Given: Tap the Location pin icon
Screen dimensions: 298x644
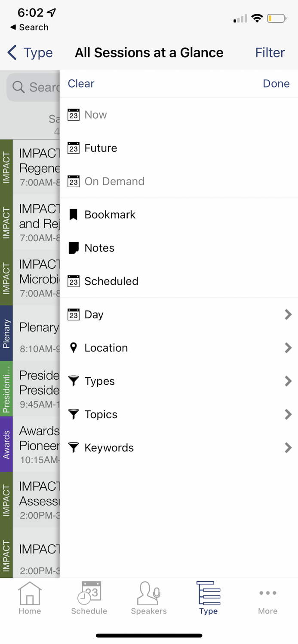Looking at the screenshot, I should tap(74, 348).
